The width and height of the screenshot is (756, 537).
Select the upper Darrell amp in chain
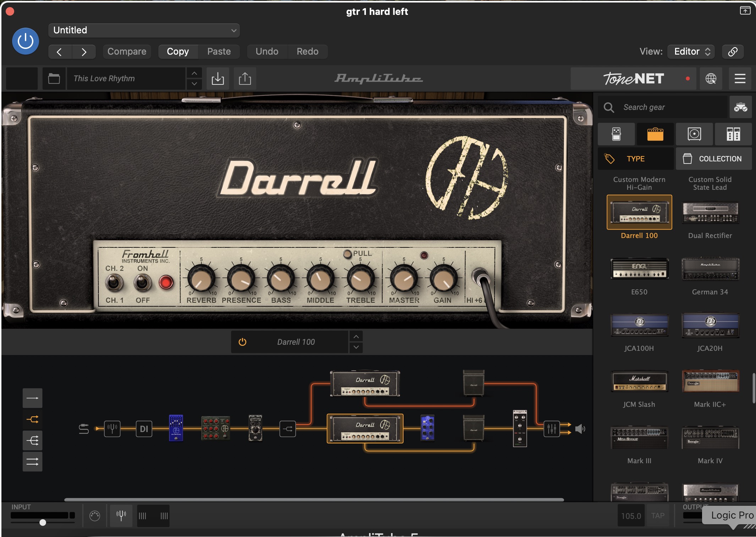click(365, 383)
